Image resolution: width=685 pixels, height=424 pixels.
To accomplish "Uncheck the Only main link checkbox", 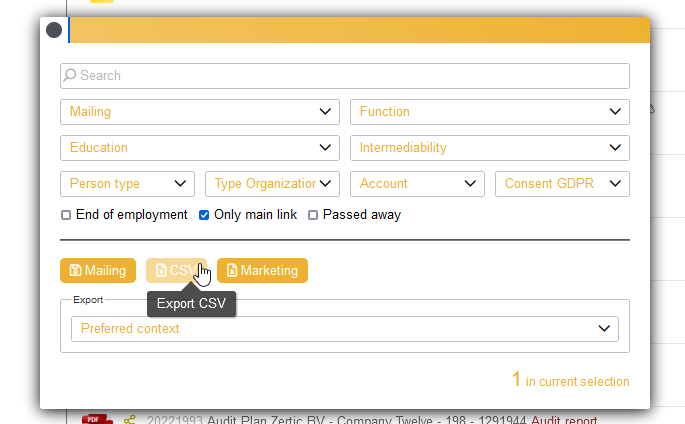I will click(204, 215).
